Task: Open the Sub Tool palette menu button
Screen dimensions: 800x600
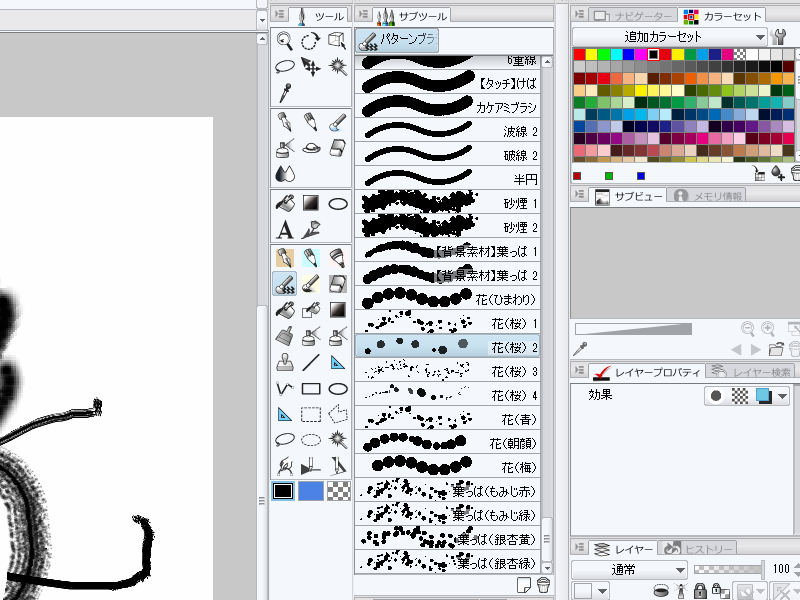Action: [363, 14]
